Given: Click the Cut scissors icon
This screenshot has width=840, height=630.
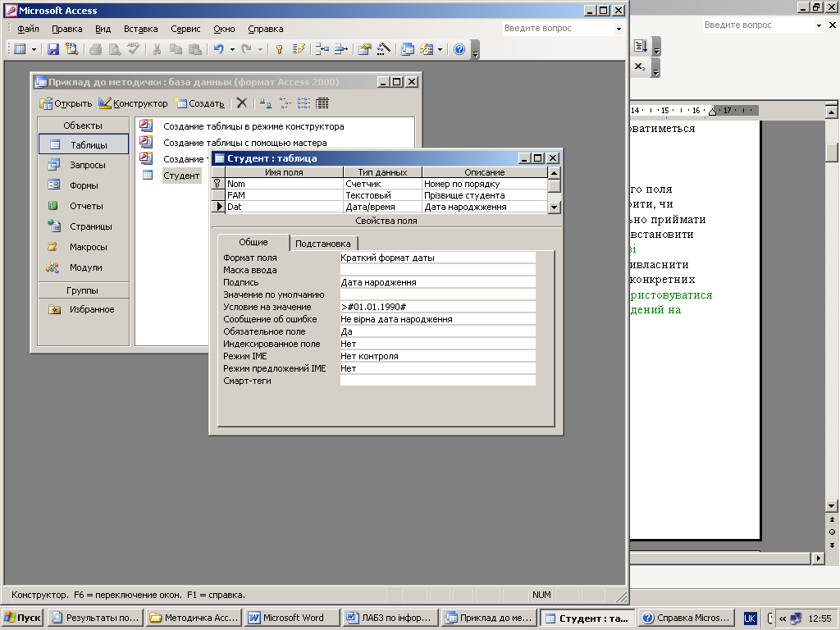Looking at the screenshot, I should tap(157, 49).
